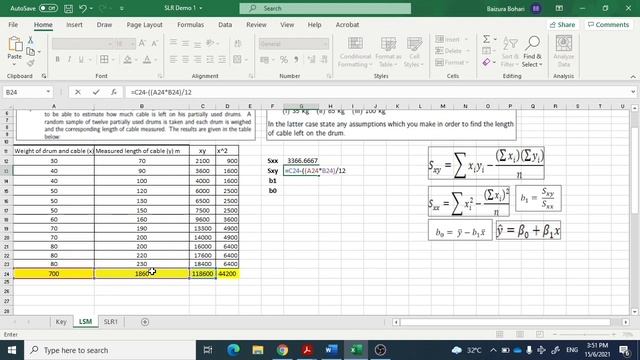Click the Insert Function fx icon

click(114, 92)
